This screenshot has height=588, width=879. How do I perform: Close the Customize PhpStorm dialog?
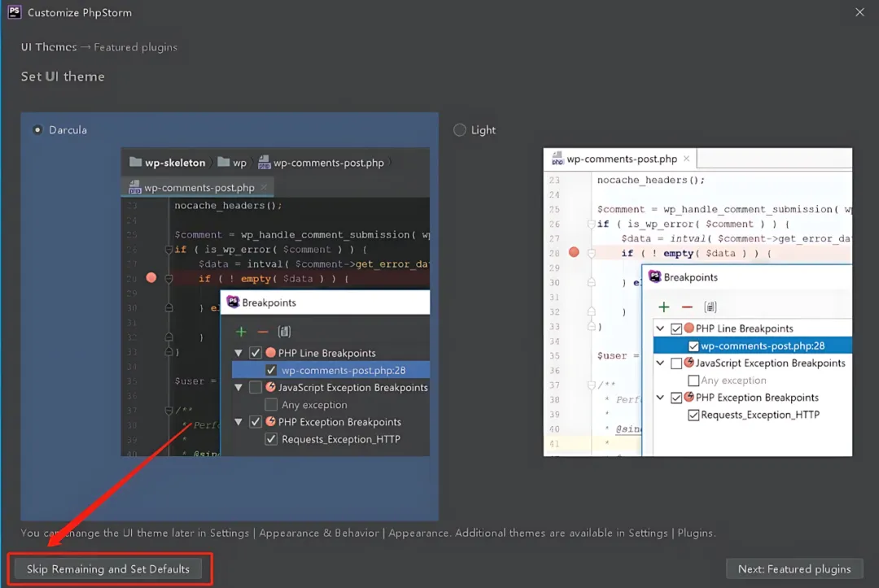pyautogui.click(x=859, y=11)
